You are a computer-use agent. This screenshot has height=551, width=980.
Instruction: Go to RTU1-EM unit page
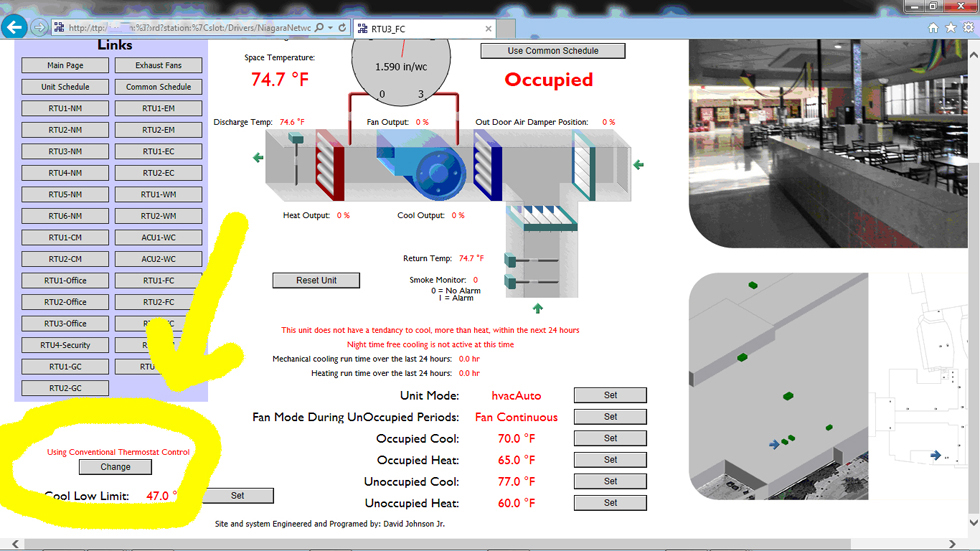(158, 108)
